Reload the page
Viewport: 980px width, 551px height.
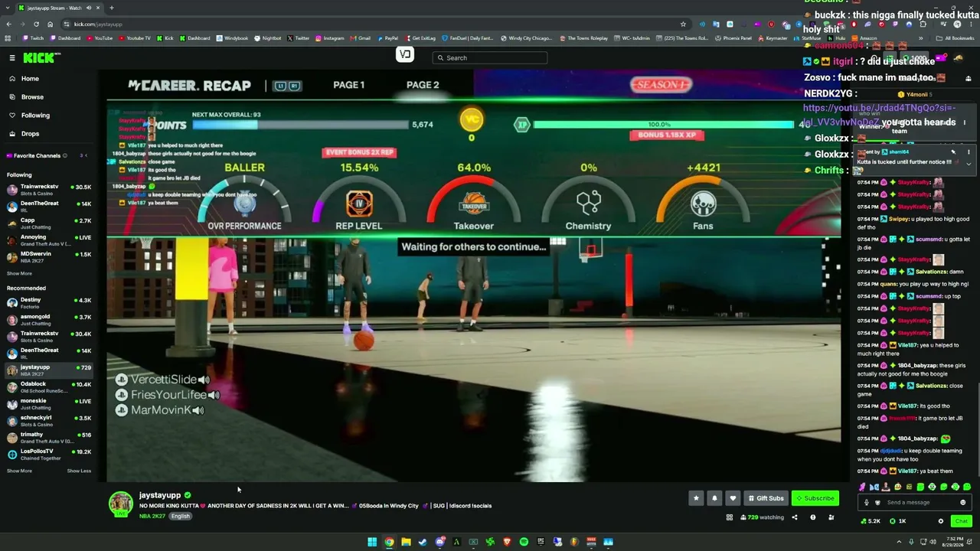(36, 24)
